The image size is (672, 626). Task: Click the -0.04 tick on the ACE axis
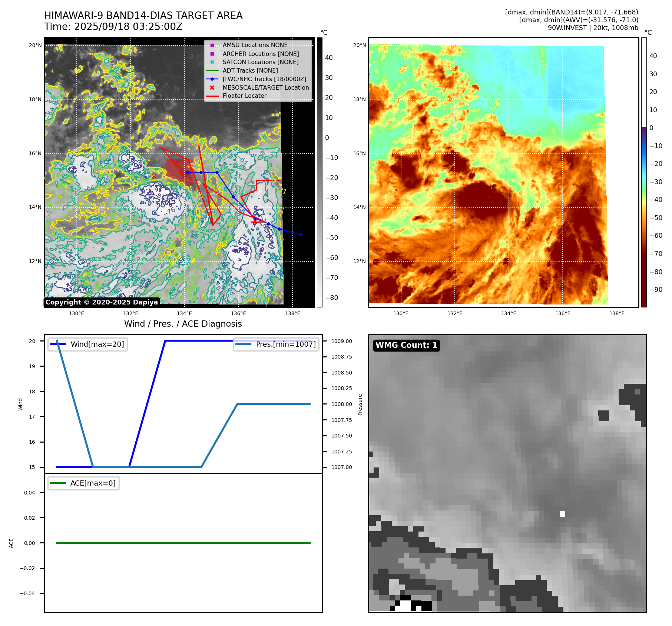27,593
